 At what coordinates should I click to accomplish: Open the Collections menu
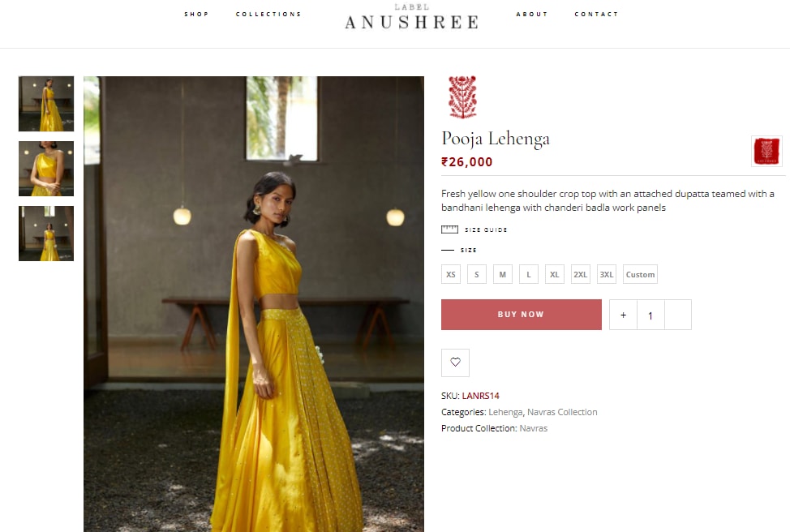268,14
